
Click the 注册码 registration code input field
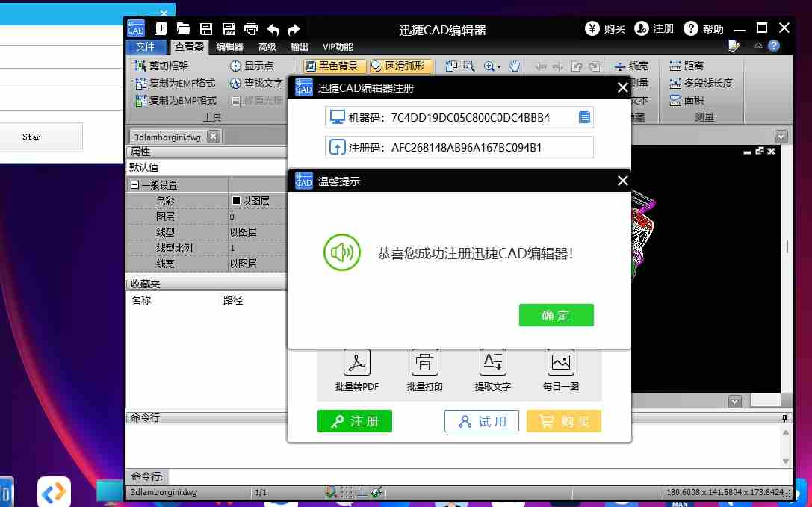[x=459, y=148]
